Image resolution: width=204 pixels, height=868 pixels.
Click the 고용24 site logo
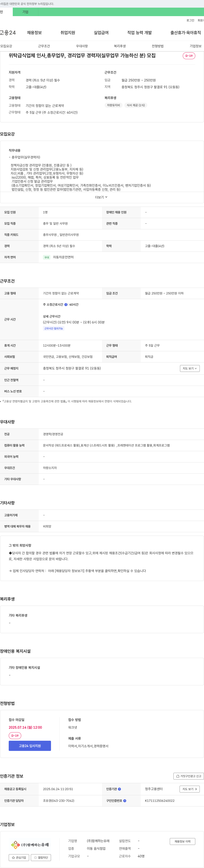tap(8, 33)
